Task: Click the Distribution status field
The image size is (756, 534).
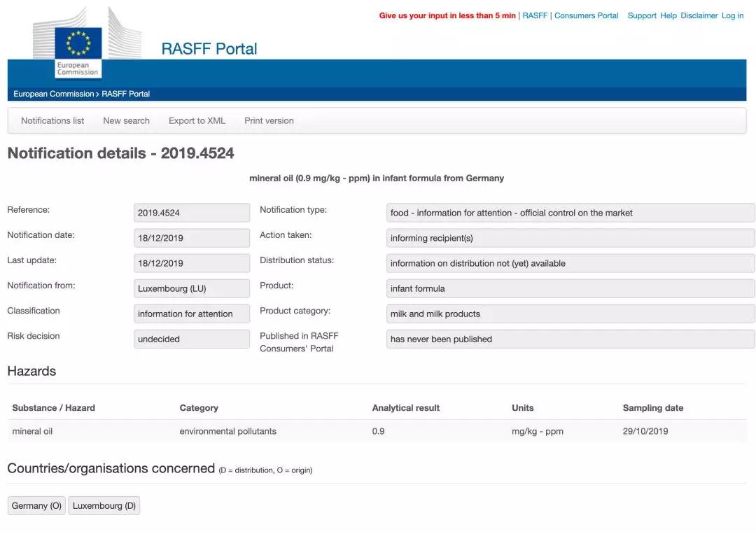Action: click(x=570, y=263)
